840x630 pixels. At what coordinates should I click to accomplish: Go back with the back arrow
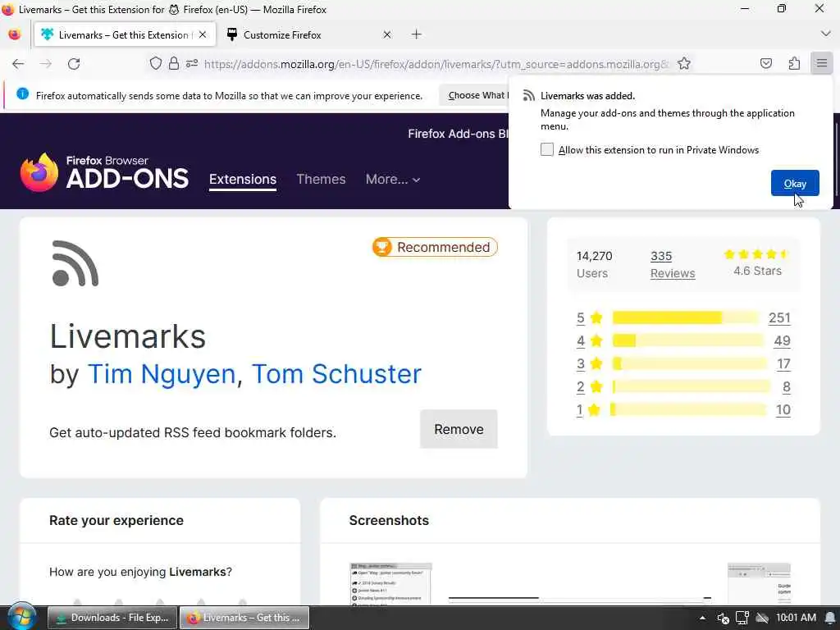[x=18, y=64]
